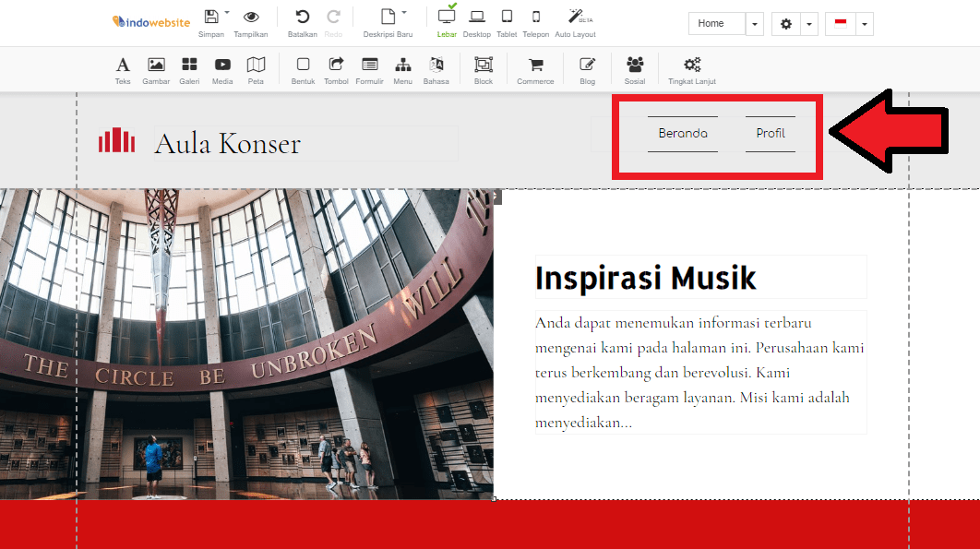Viewport: 980px width, 549px height.
Task: Select the Inspirasi Musik heading text
Action: (646, 278)
